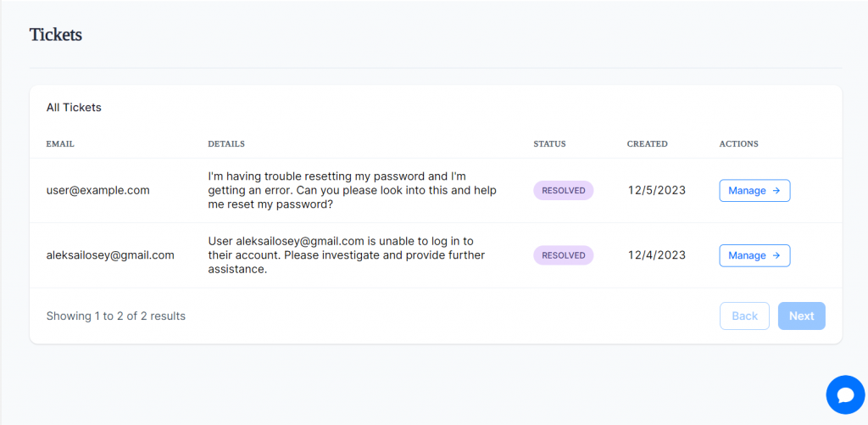Click the RESOLVED badge on the 12/4/2023 ticket
Viewport: 868px width, 425px height.
click(564, 255)
